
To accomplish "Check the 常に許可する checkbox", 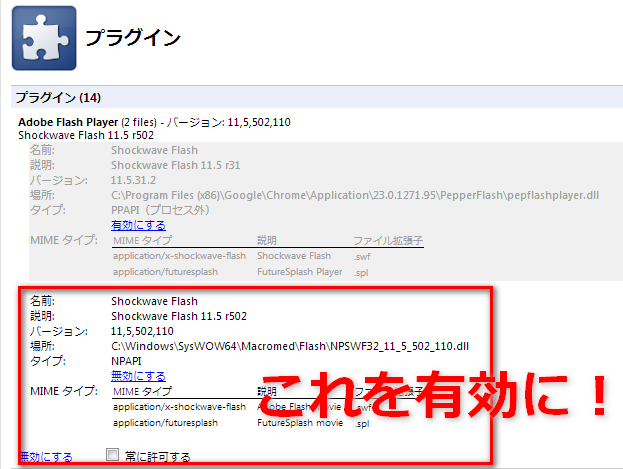I will point(112,454).
